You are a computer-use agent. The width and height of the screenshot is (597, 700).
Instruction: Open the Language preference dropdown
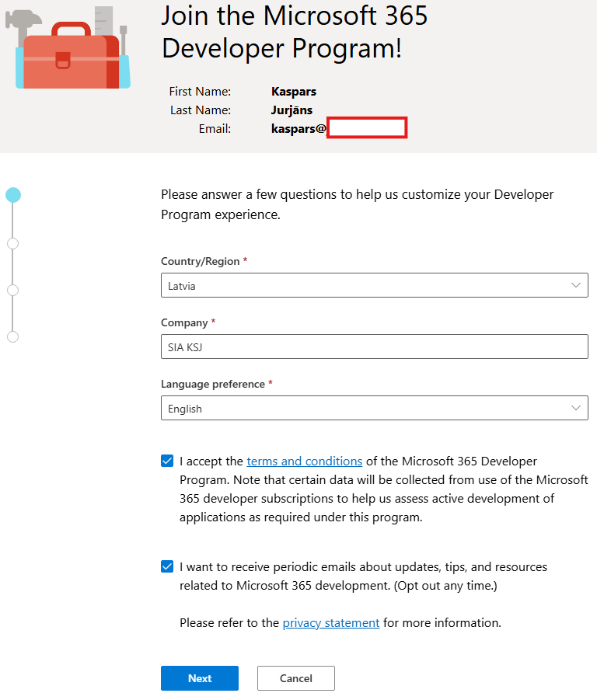[375, 408]
